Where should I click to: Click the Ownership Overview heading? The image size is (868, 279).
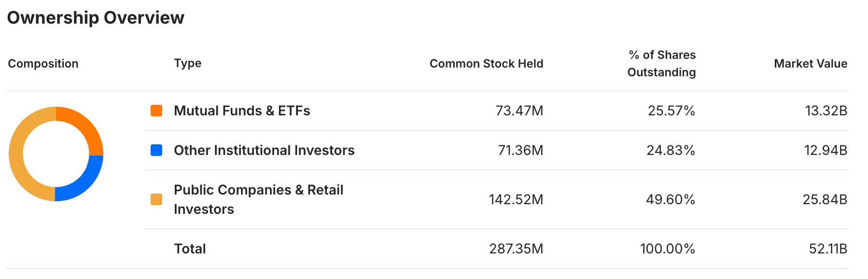click(96, 18)
